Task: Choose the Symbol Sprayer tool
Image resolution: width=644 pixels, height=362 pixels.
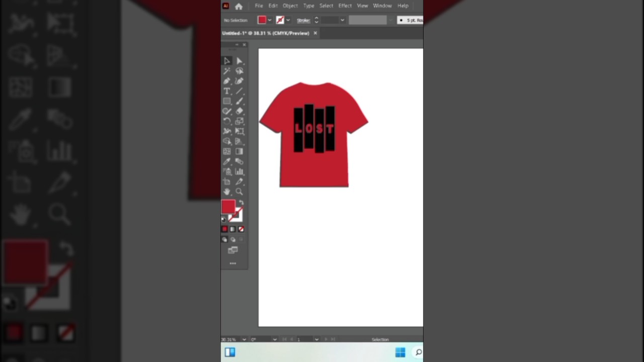Action: [227, 171]
